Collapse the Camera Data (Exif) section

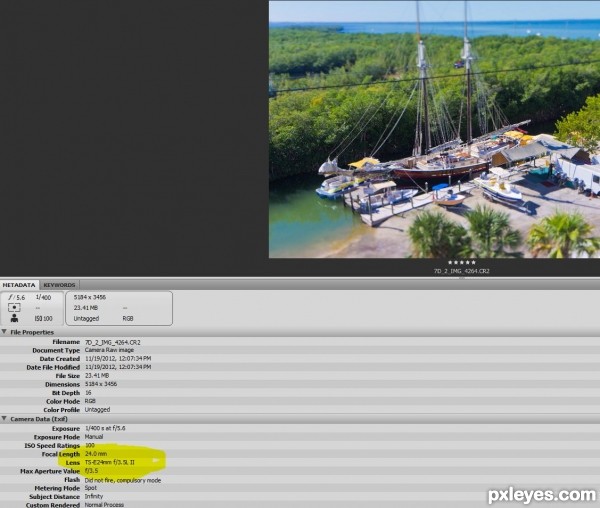click(4, 418)
